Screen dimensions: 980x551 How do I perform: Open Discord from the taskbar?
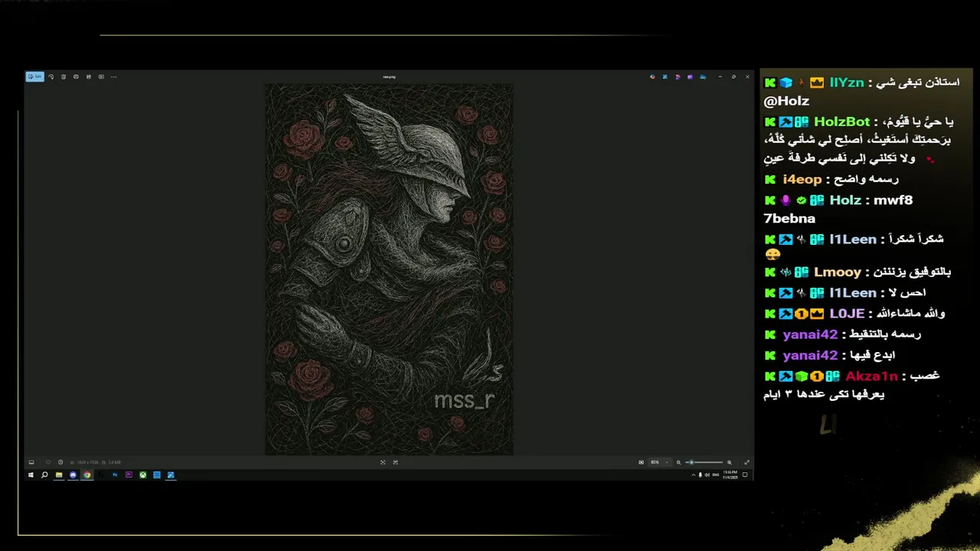click(x=73, y=474)
